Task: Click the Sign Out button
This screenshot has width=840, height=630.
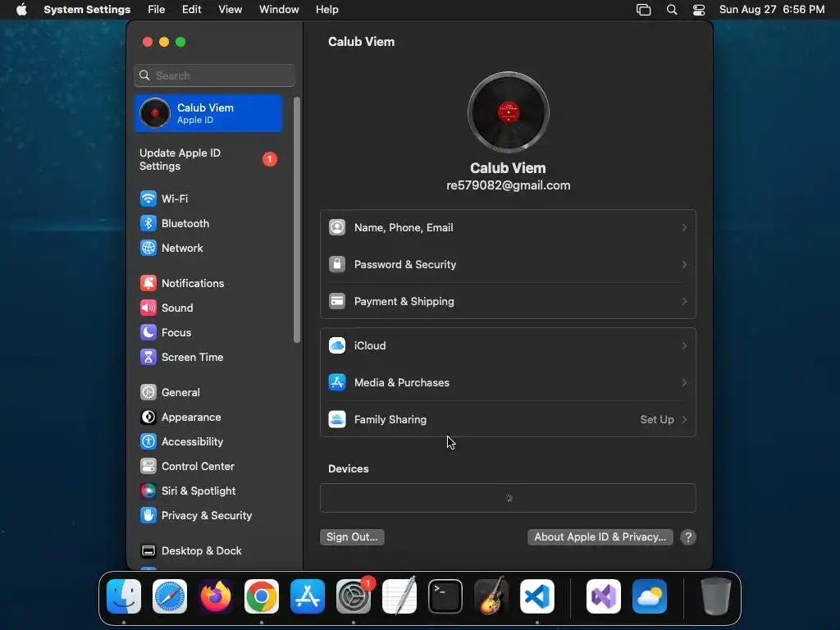Action: point(352,537)
